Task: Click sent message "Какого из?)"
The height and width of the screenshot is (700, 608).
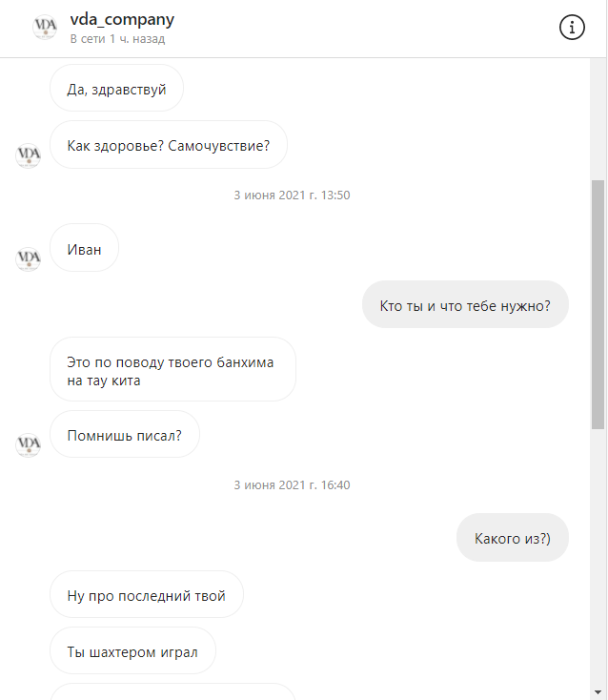Action: (x=513, y=538)
